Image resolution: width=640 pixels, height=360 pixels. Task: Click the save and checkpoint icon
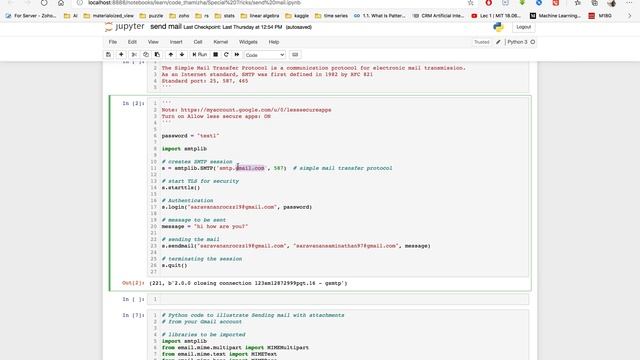[108, 55]
